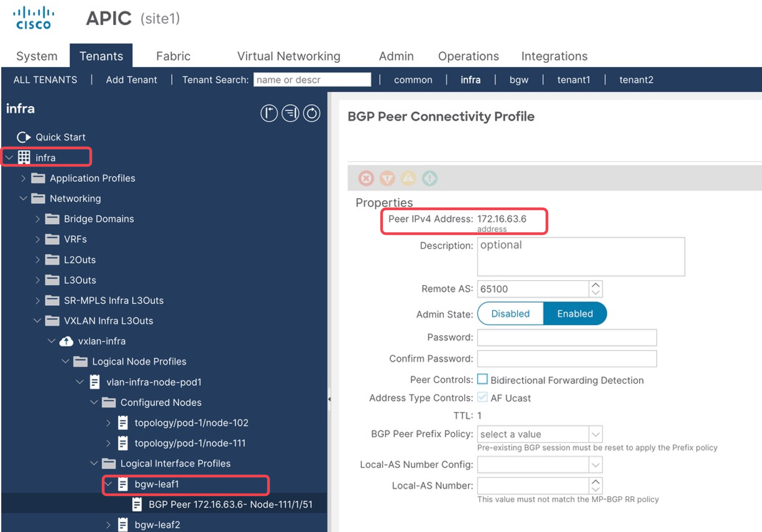Switch to the tenant2 link
762x532 pixels.
636,80
